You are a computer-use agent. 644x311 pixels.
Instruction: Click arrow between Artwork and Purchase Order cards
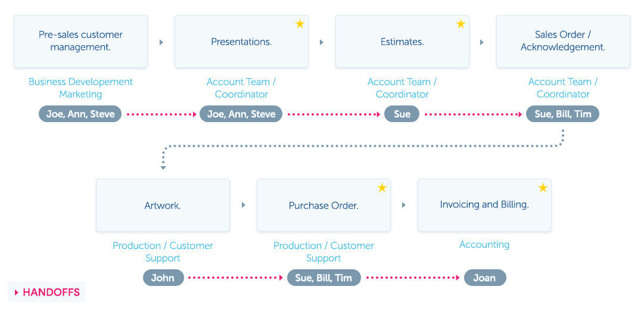(x=243, y=205)
